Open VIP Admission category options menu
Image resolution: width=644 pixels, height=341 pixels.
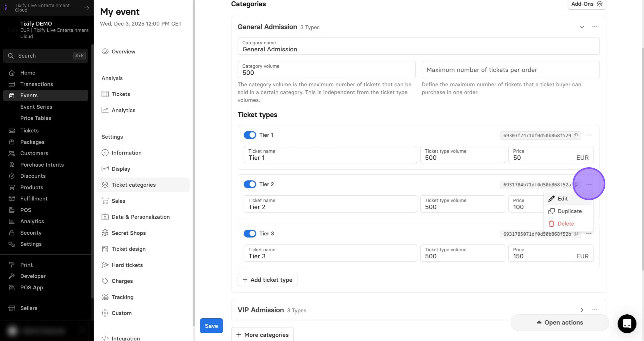pos(595,310)
